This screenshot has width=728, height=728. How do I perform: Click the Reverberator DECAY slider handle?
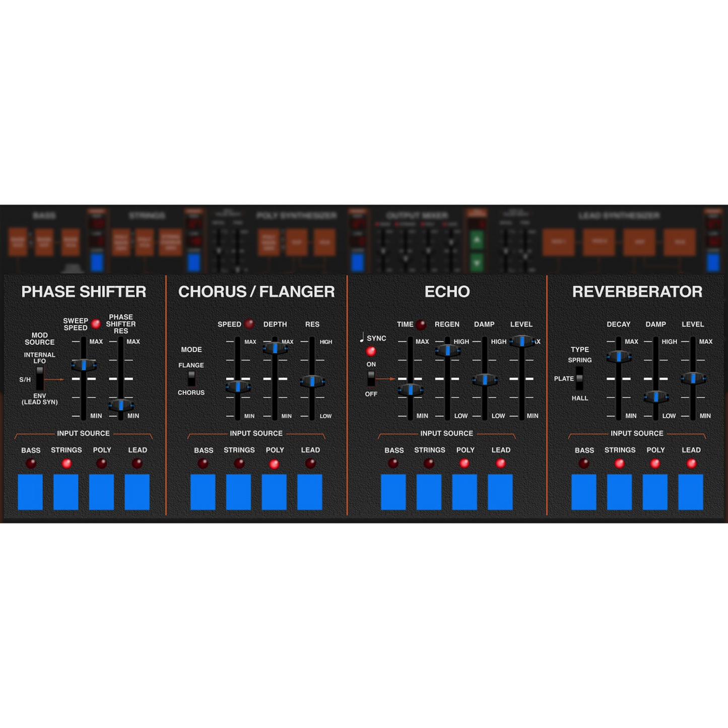point(619,357)
